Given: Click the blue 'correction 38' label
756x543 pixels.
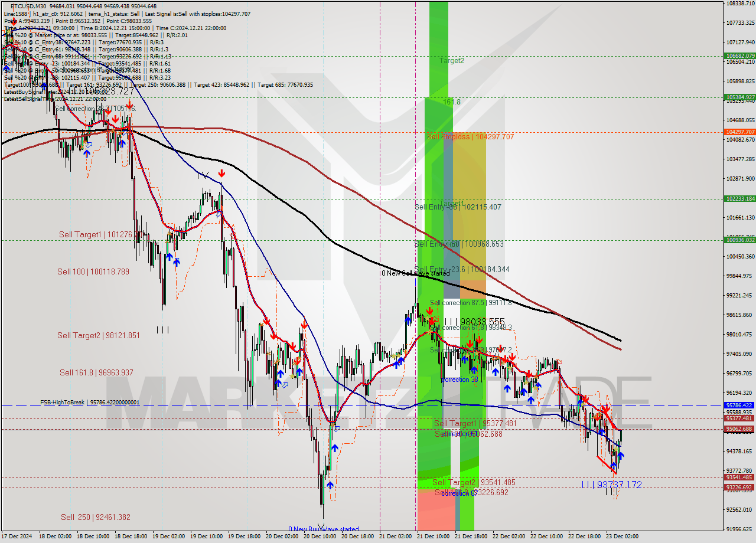Looking at the screenshot, I should pos(460,380).
